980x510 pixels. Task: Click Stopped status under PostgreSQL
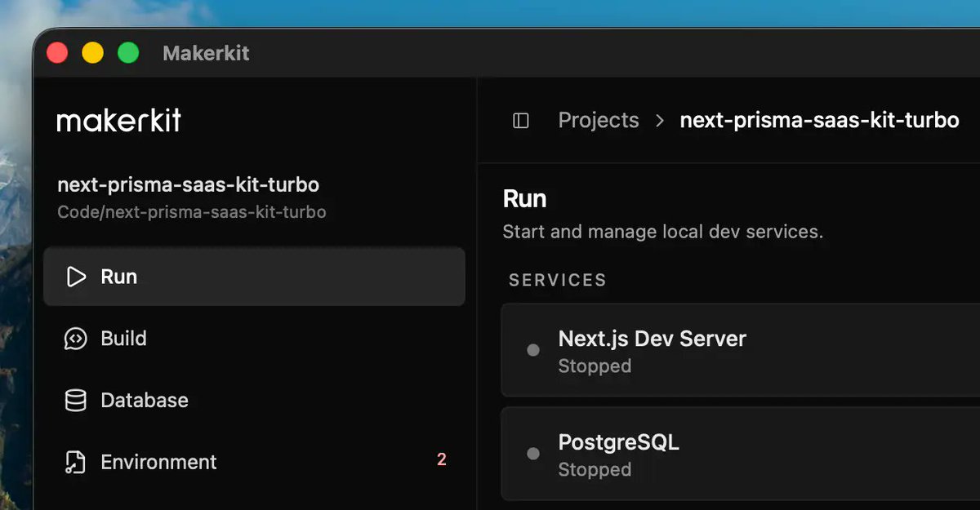(x=595, y=470)
